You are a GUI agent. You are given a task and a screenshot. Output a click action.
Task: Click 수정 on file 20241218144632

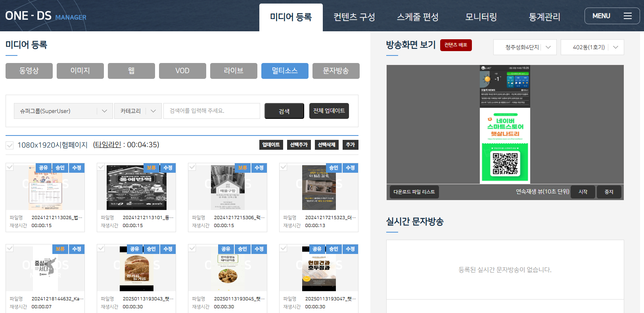pos(77,249)
